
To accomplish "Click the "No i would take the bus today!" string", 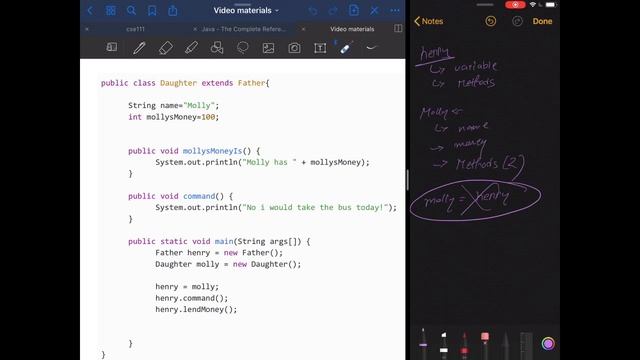I will [x=315, y=207].
